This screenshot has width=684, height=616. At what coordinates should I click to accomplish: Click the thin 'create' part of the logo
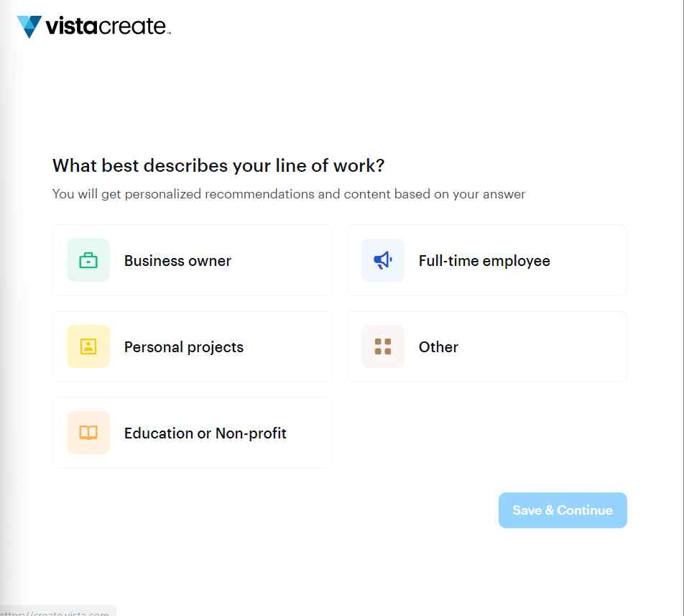(133, 27)
